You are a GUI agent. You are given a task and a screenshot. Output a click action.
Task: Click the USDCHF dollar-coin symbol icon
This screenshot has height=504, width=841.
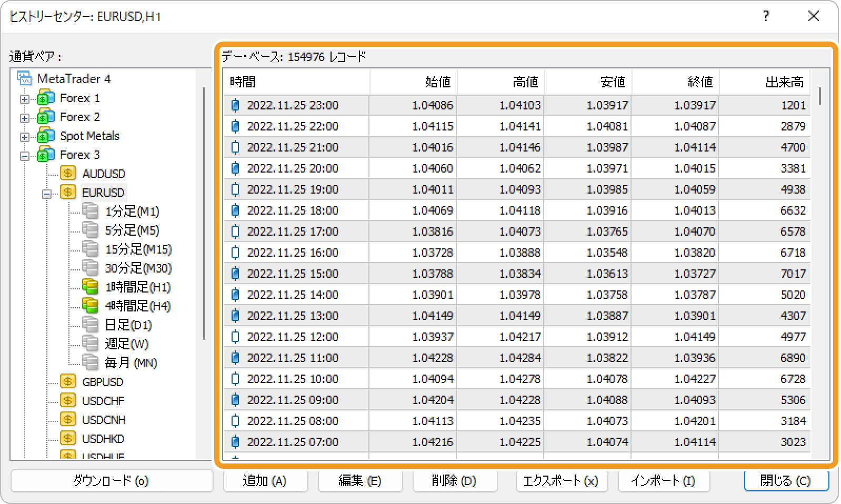click(x=68, y=400)
